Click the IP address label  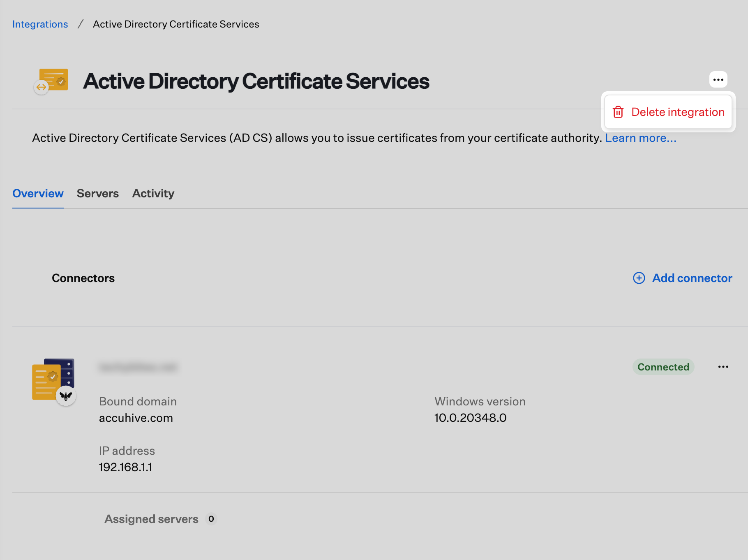127,451
